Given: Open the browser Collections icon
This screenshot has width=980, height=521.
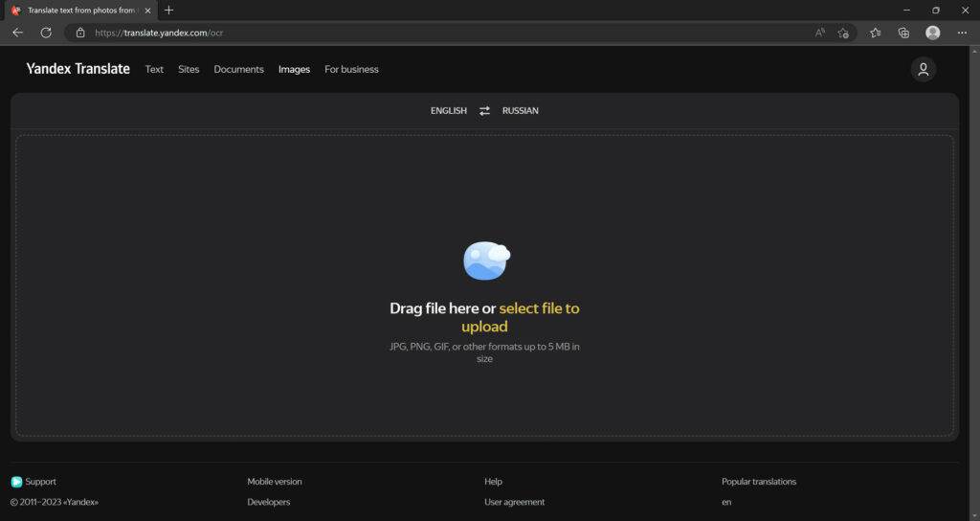Looking at the screenshot, I should pos(903,33).
